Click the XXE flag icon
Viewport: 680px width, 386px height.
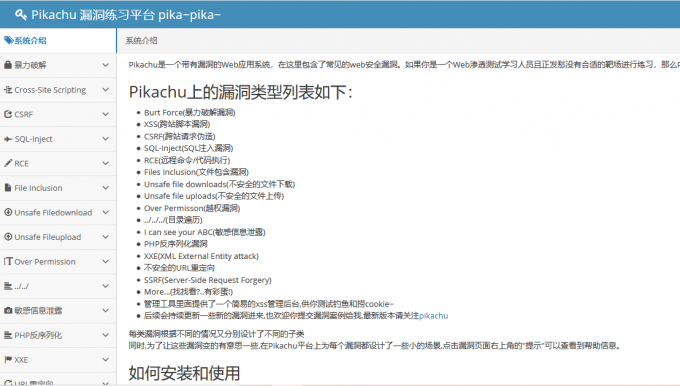point(8,360)
